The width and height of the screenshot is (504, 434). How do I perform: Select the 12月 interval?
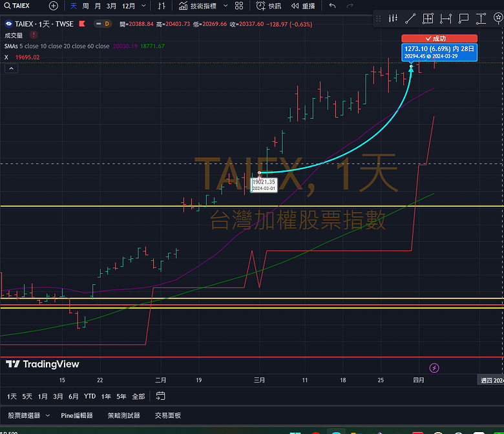[129, 6]
